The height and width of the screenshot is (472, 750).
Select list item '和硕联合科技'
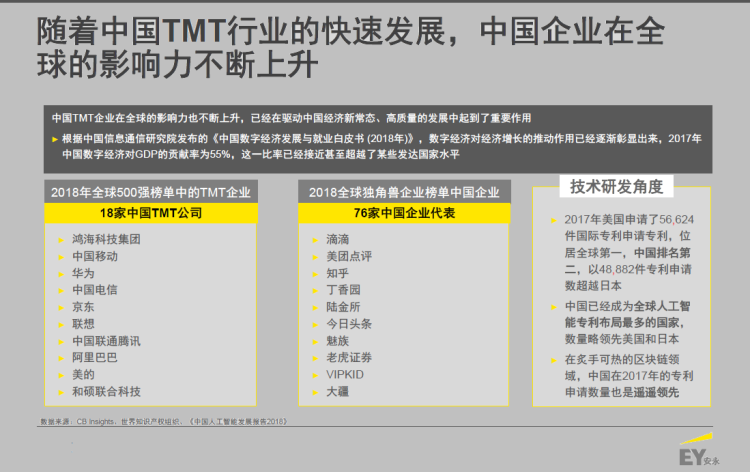(106, 392)
